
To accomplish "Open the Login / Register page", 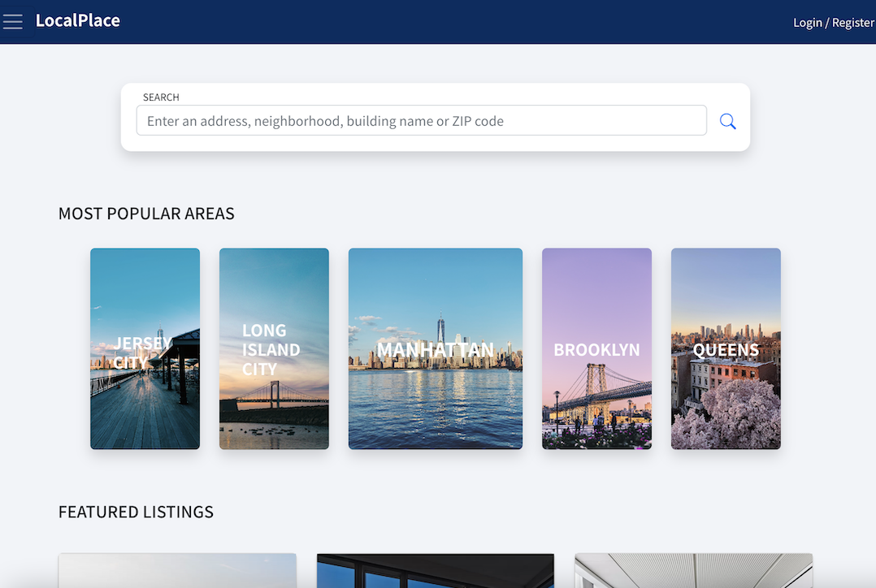I will [833, 23].
